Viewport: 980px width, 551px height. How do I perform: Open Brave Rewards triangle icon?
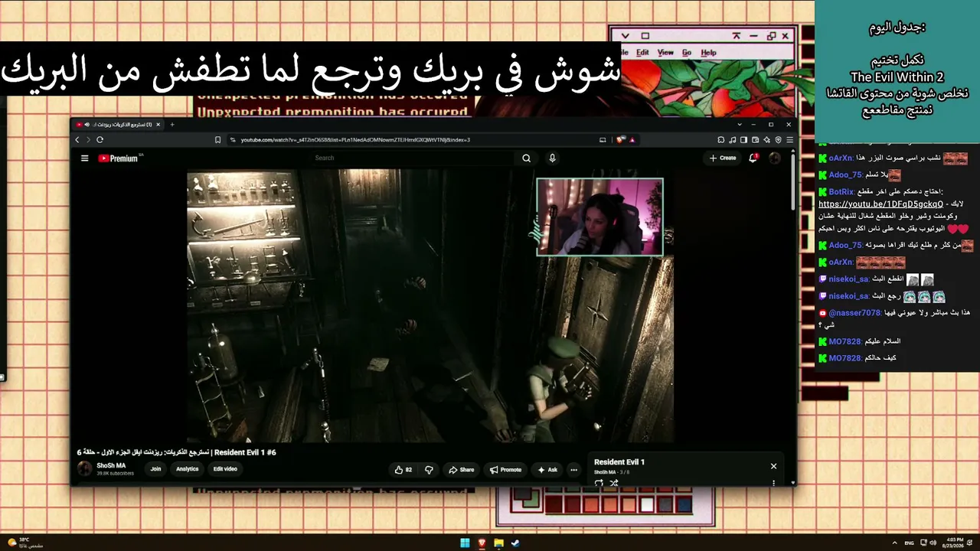pyautogui.click(x=632, y=140)
